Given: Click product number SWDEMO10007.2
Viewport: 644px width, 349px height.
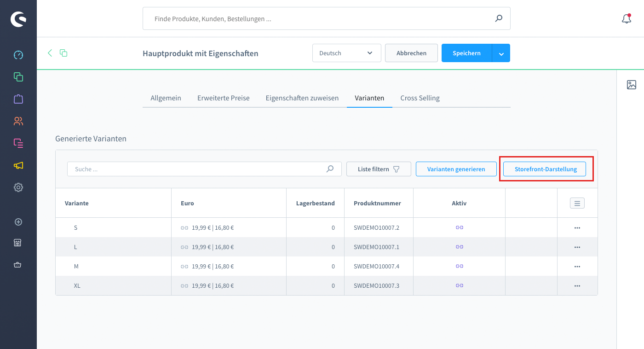Looking at the screenshot, I should (x=376, y=227).
